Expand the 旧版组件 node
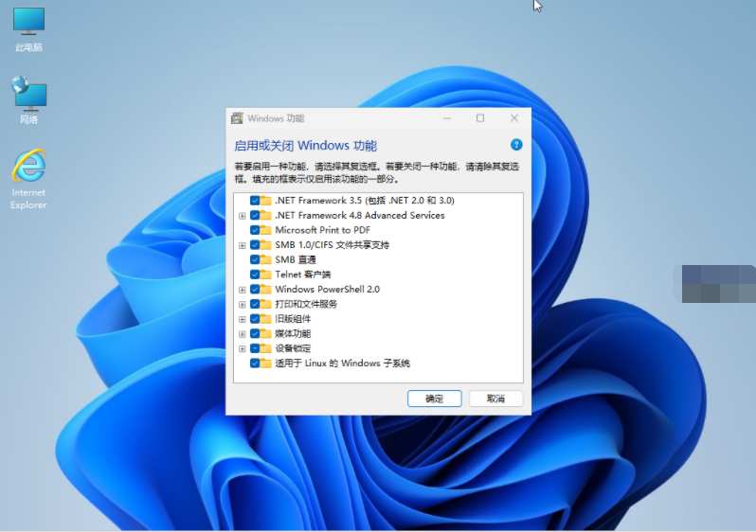Image resolution: width=756 pixels, height=532 pixels. (242, 320)
